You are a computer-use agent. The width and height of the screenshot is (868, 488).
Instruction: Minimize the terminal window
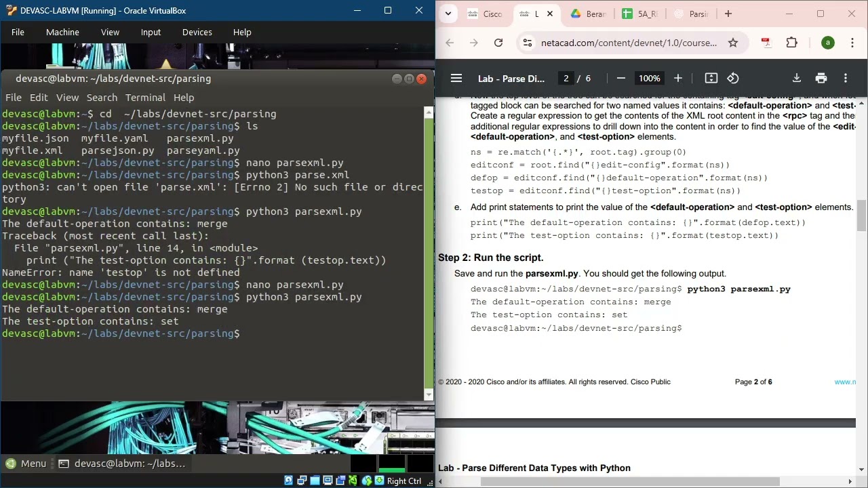pyautogui.click(x=397, y=79)
